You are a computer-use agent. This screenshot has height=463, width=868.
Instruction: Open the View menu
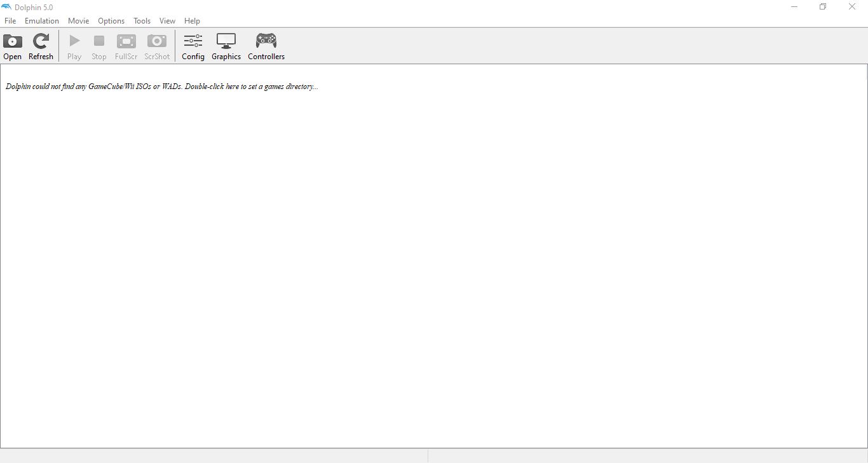click(167, 21)
